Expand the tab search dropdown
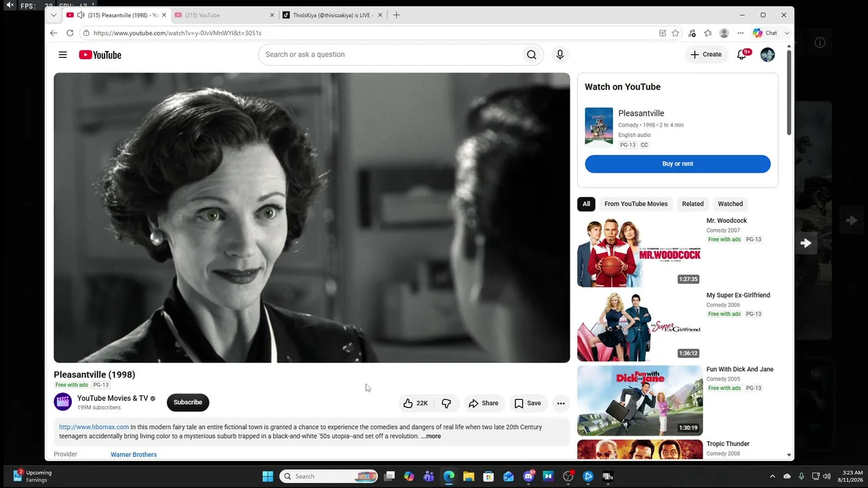 click(54, 15)
